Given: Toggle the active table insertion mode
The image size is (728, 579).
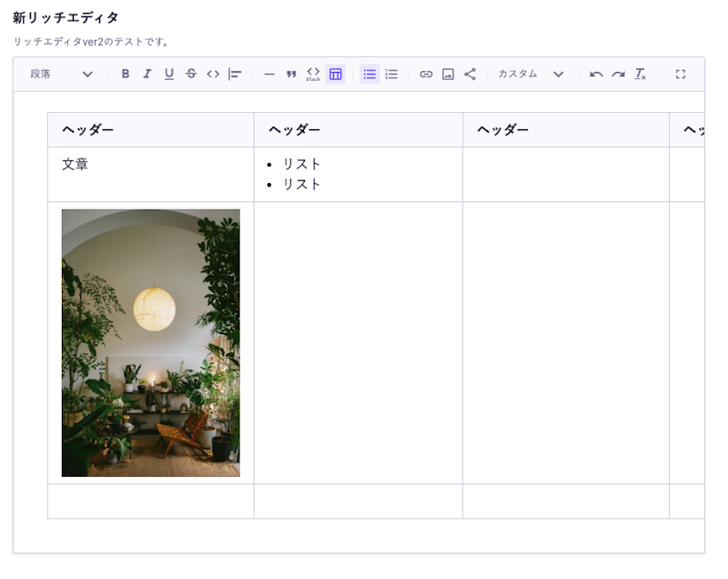Looking at the screenshot, I should [336, 75].
